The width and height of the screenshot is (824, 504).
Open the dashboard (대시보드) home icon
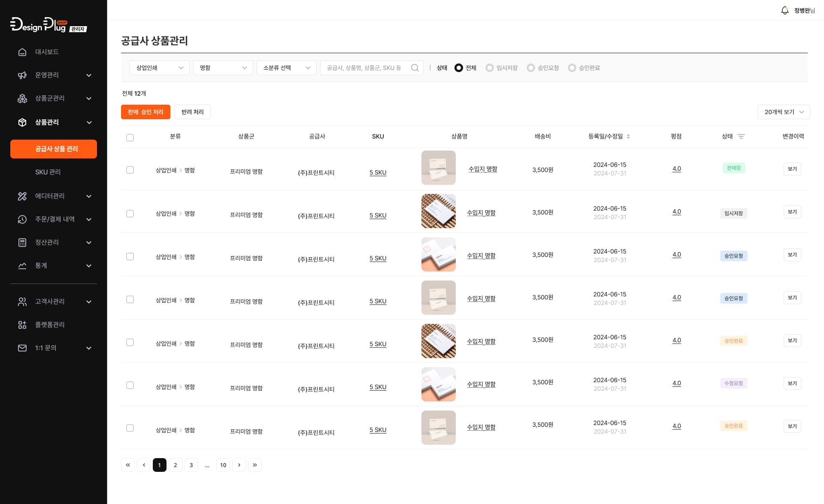22,52
